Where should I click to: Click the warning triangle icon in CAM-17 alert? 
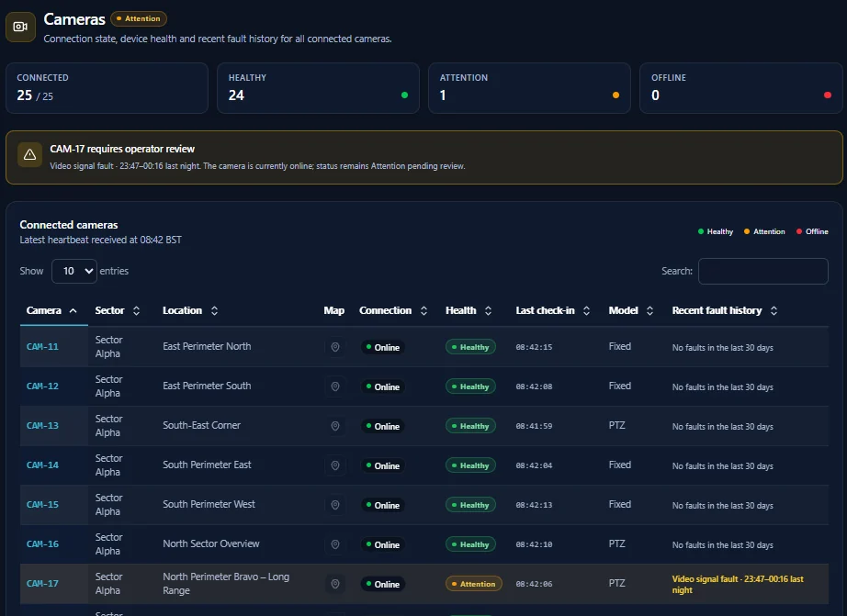[29, 155]
